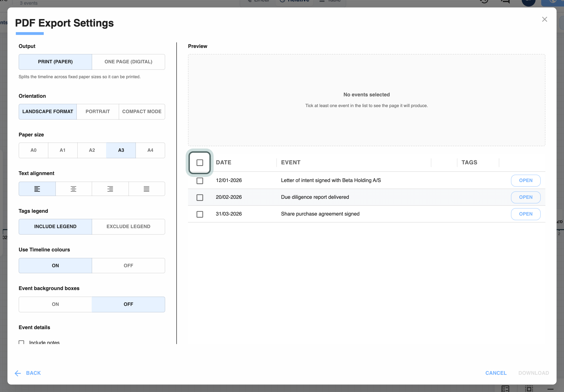Click the date 20/02-2026
The width and height of the screenshot is (564, 392).
pos(229,197)
